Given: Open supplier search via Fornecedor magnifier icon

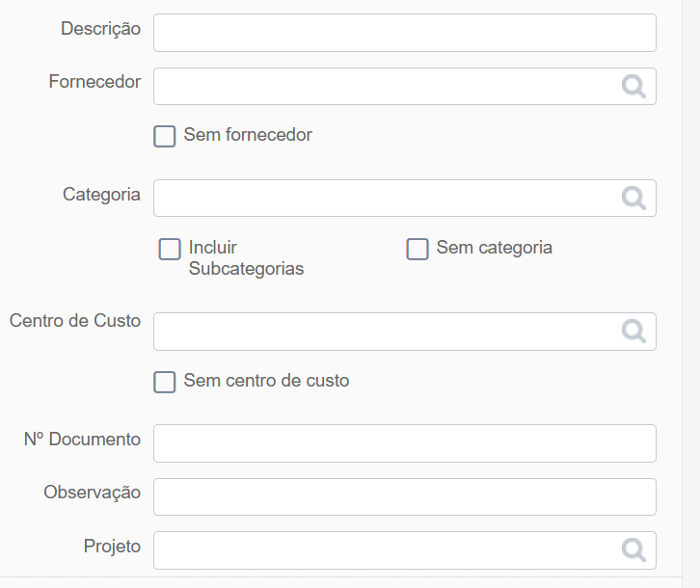Looking at the screenshot, I should pyautogui.click(x=633, y=87).
